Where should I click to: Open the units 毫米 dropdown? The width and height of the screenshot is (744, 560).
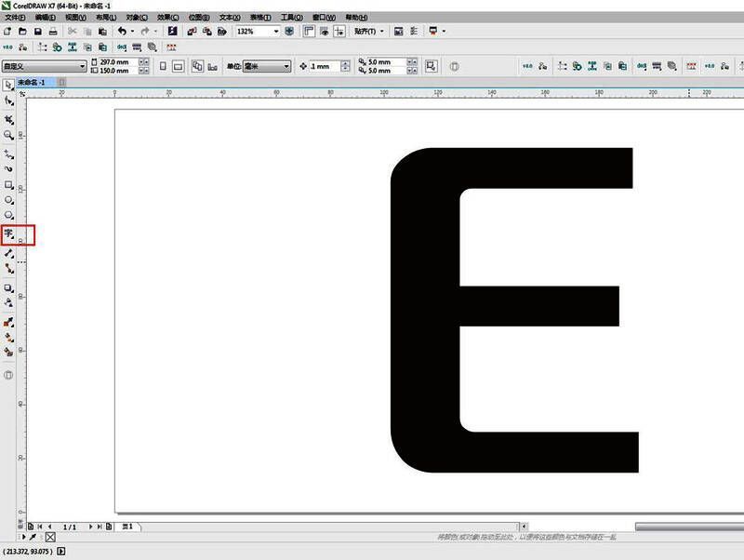click(x=286, y=66)
